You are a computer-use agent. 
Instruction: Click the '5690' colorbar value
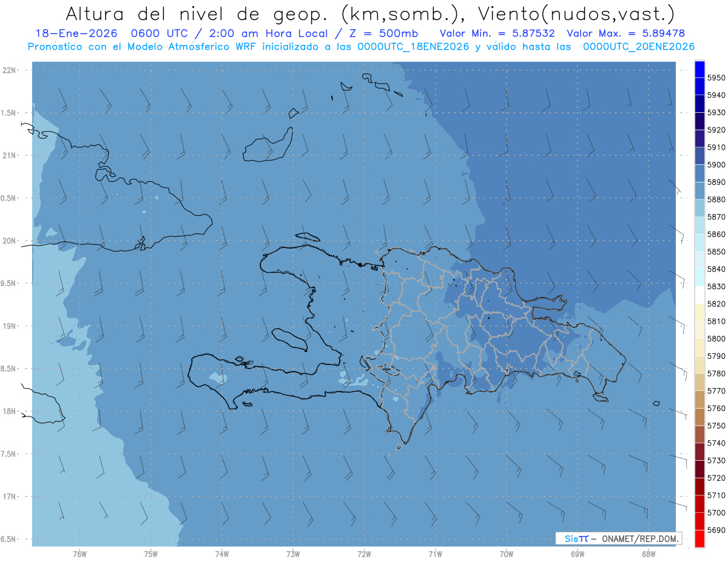(x=716, y=530)
